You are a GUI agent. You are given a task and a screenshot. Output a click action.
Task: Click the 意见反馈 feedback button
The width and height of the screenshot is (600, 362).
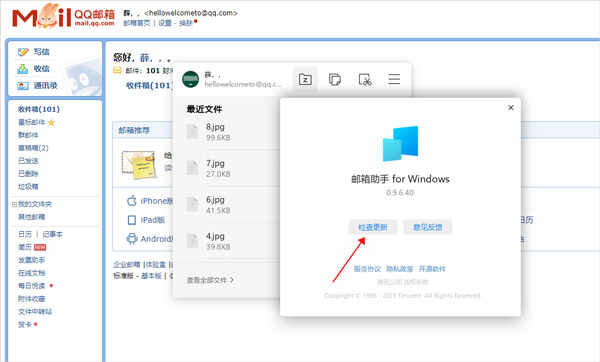(427, 227)
